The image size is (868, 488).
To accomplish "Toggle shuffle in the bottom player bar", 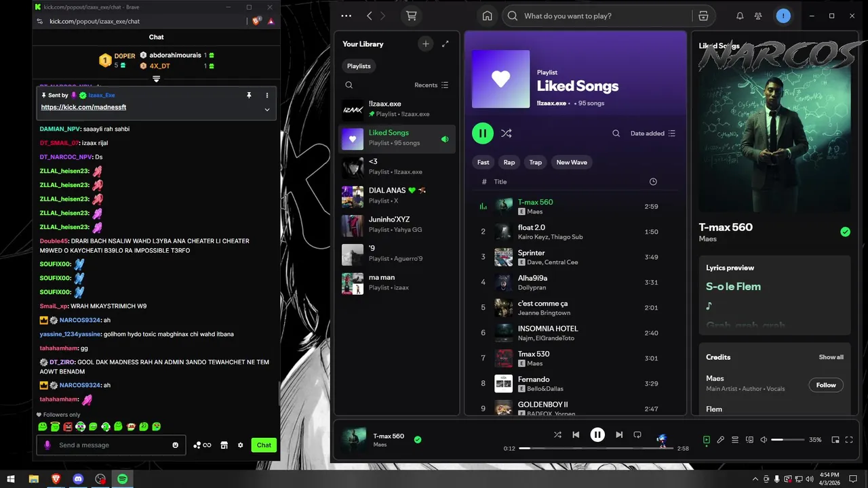I will coord(557,435).
